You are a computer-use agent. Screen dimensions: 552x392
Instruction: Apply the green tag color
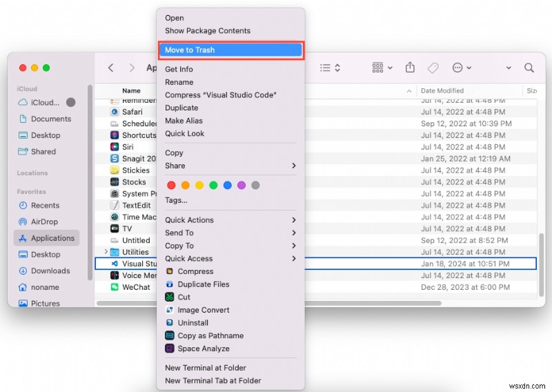click(213, 185)
